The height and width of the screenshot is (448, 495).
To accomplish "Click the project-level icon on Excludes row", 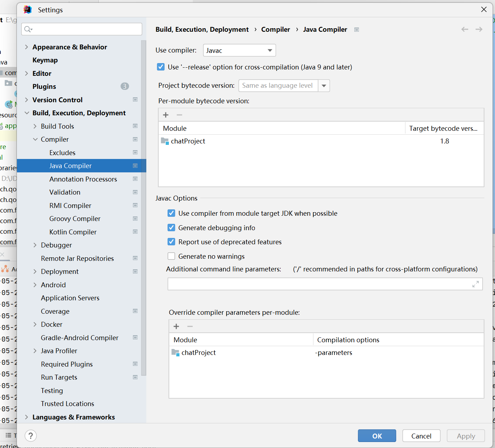I will (135, 152).
